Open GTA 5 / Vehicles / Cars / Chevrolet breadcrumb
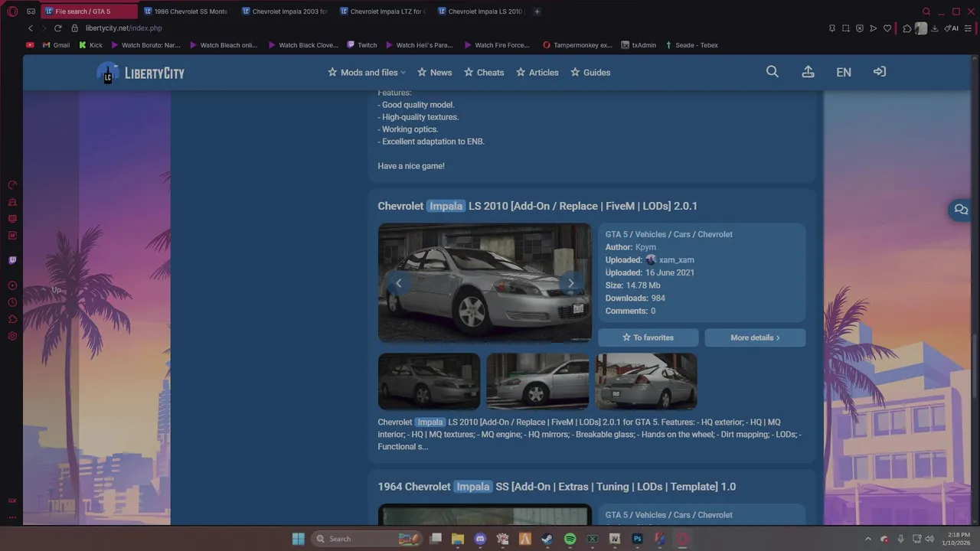This screenshot has height=551, width=980. 669,235
